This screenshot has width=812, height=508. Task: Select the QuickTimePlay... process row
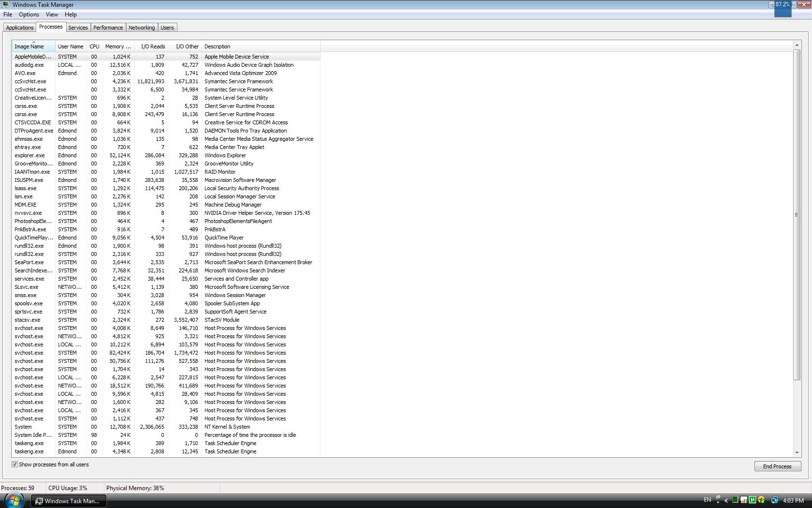tap(166, 238)
